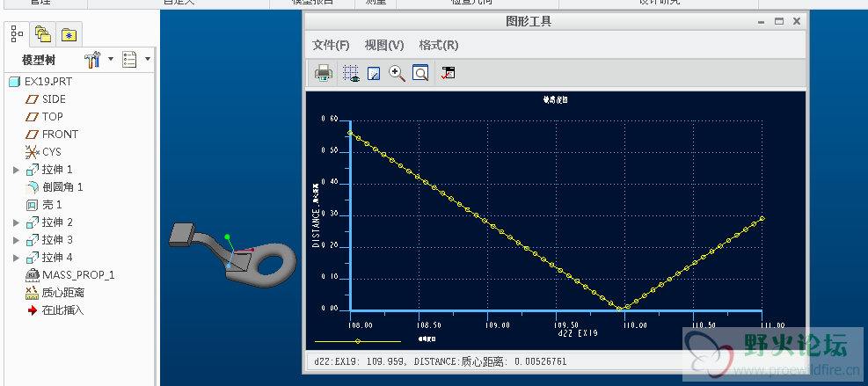The height and width of the screenshot is (386, 868).
Task: Click the refit graph zoom icon
Action: coord(420,73)
